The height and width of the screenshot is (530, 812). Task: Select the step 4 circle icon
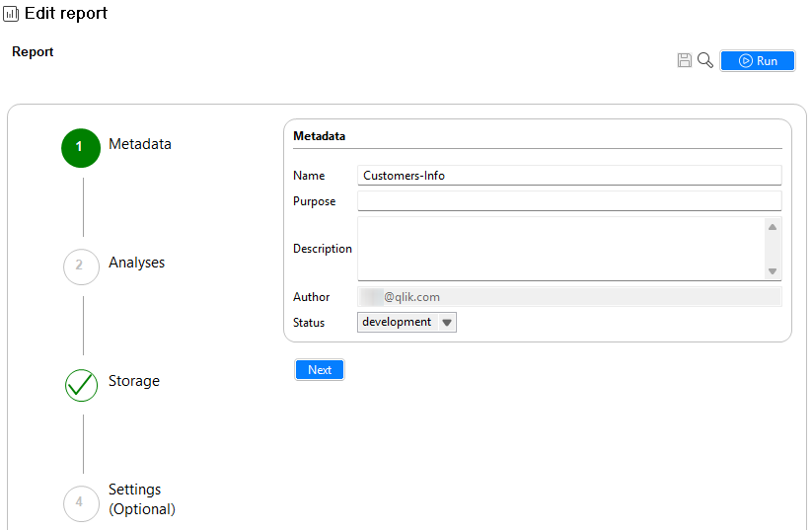pos(81,502)
